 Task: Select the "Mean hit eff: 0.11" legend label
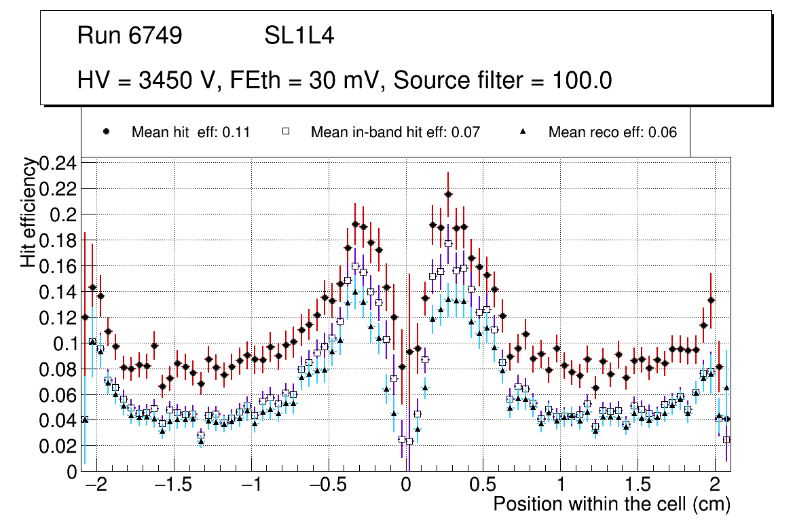[191, 132]
